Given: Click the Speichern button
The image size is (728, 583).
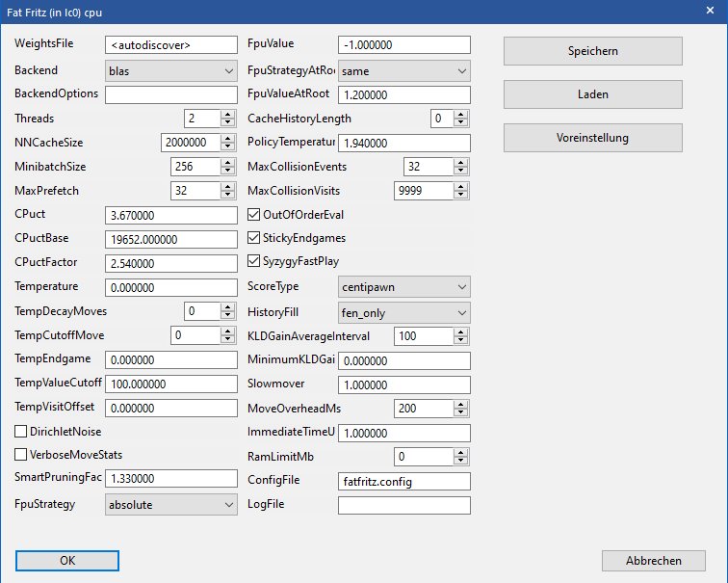Looking at the screenshot, I should pos(592,50).
